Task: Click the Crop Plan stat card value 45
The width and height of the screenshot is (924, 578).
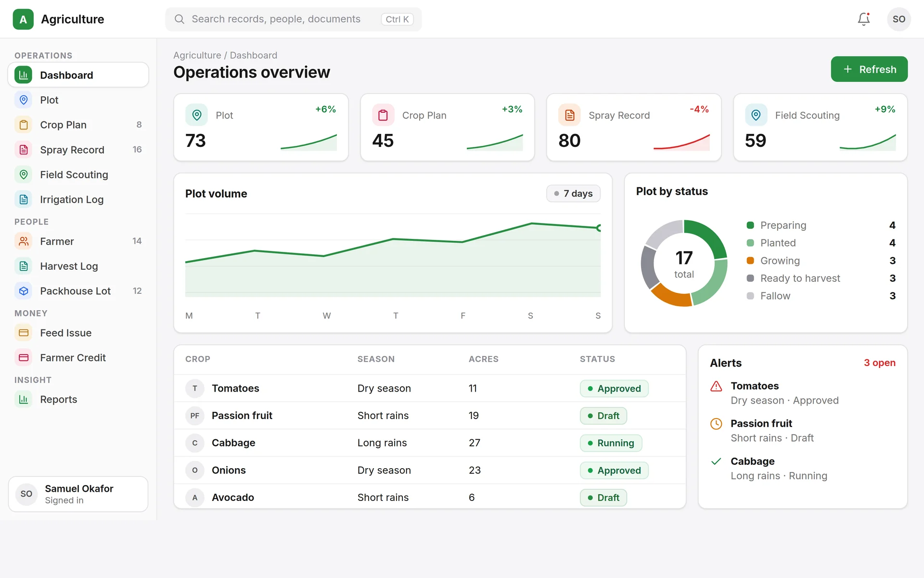Action: tap(383, 141)
